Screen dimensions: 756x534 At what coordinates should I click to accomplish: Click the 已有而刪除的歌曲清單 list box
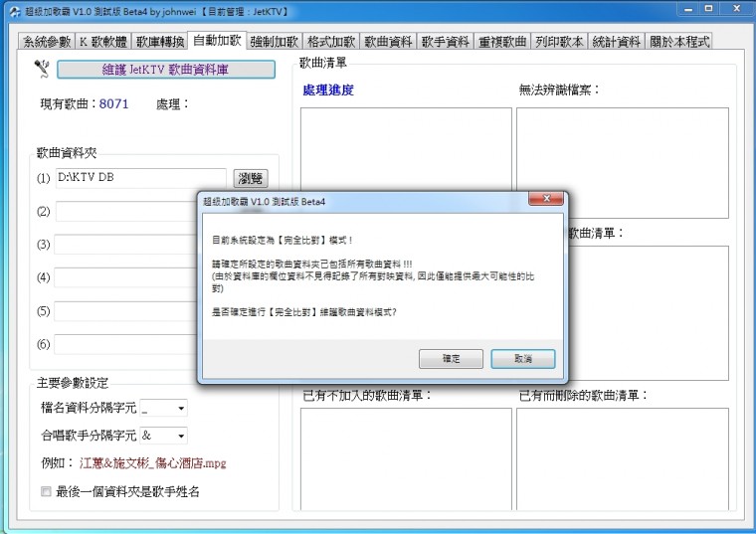tap(623, 458)
